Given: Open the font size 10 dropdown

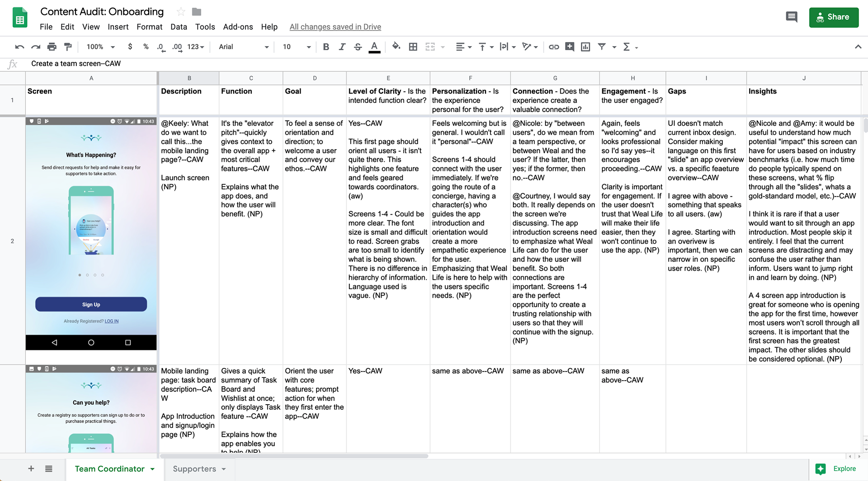Looking at the screenshot, I should [x=297, y=47].
